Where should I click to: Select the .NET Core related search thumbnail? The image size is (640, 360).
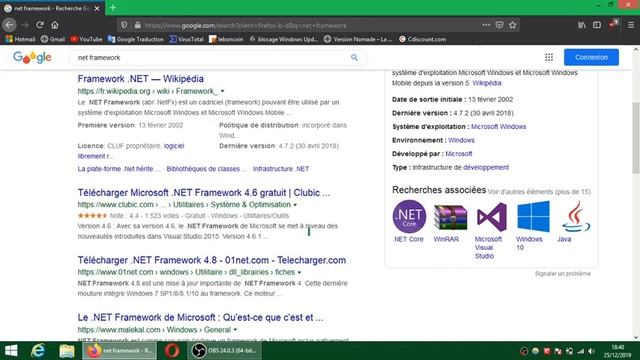[x=409, y=217]
